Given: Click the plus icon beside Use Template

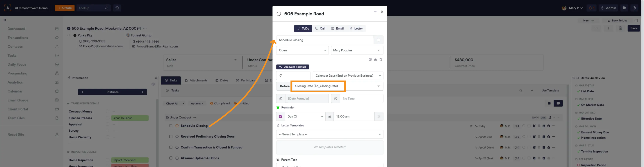Looking at the screenshot, I should tap(532, 91).
